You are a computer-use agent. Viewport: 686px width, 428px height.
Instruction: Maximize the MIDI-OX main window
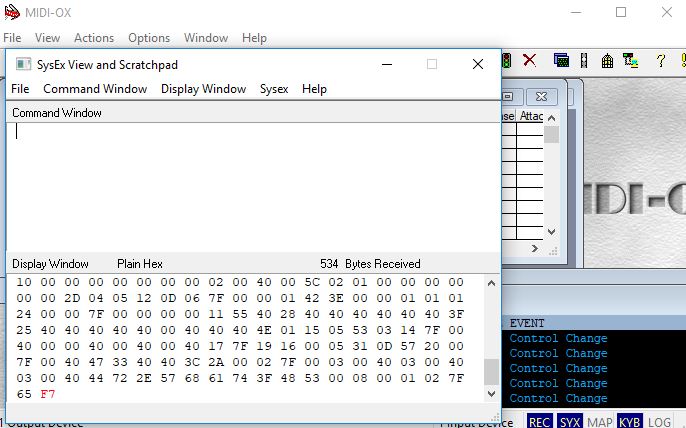621,12
